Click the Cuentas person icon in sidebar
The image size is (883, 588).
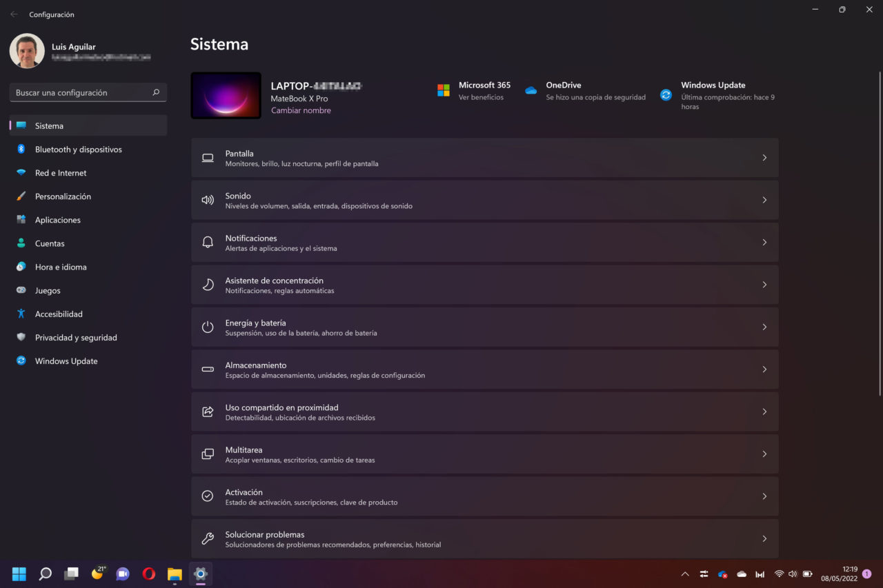21,243
